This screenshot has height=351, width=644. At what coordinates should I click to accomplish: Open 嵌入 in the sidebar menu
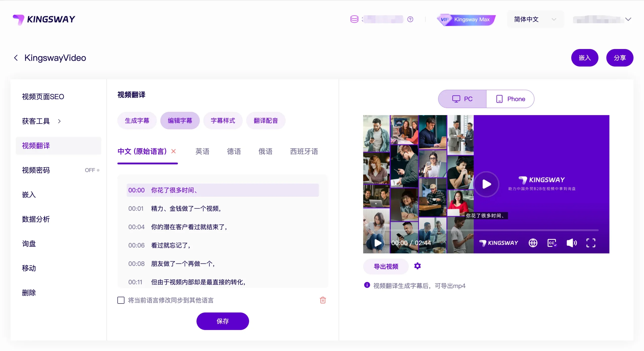(x=29, y=195)
